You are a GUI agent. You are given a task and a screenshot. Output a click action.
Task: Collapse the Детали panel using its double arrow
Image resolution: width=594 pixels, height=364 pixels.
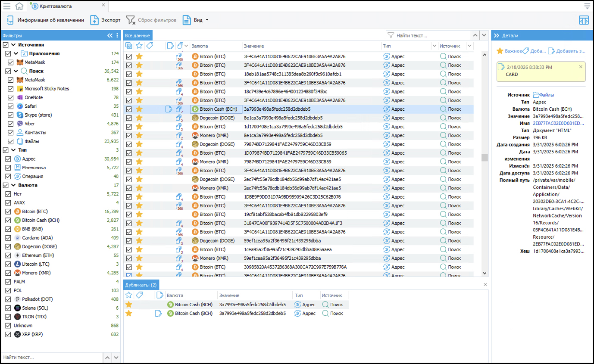click(496, 35)
